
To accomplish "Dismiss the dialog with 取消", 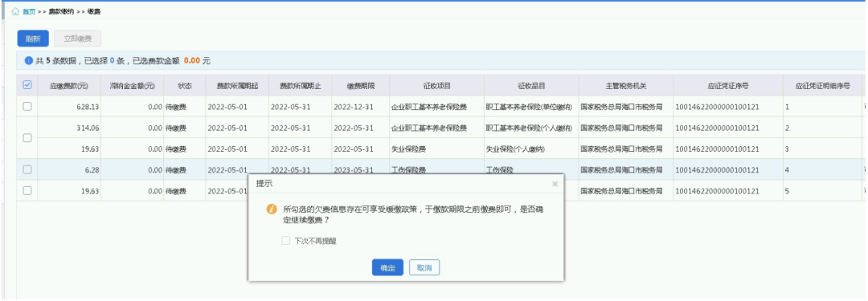I will (424, 268).
